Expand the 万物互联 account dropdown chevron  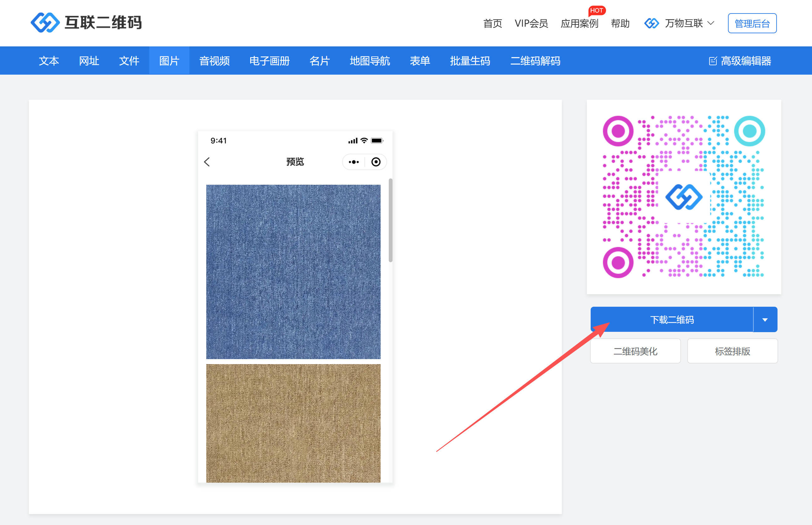[711, 23]
